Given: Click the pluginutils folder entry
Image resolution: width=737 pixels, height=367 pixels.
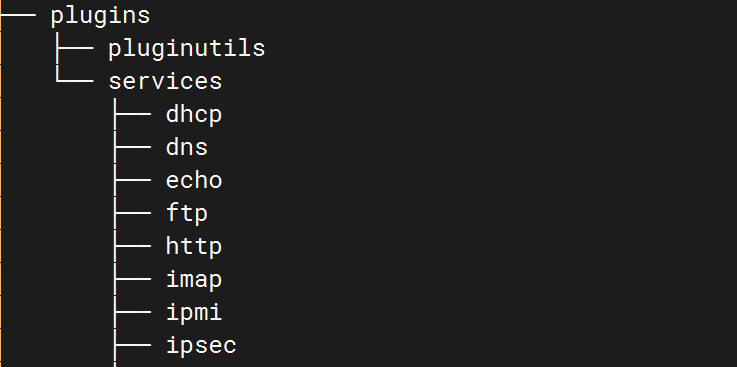Looking at the screenshot, I should point(187,48).
